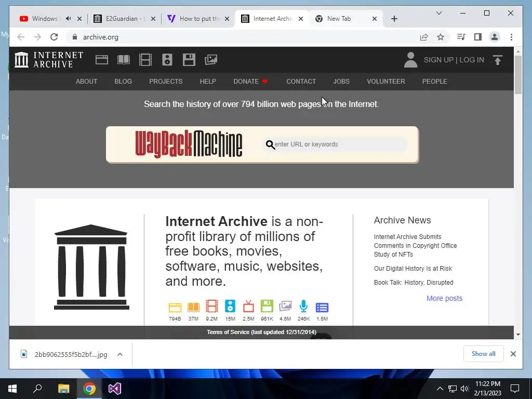Image resolution: width=532 pixels, height=399 pixels.
Task: Open the Video film icon in header
Action: [x=145, y=60]
